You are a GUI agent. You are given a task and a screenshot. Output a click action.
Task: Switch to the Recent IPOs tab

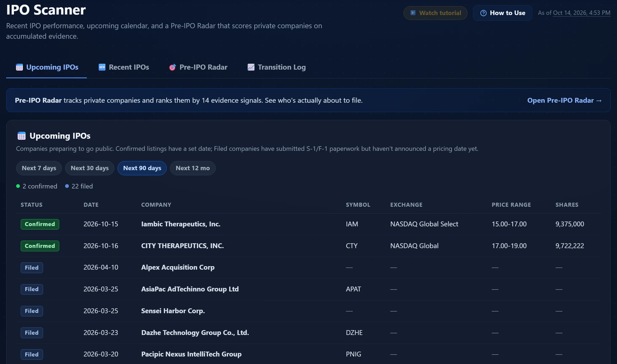coord(124,67)
